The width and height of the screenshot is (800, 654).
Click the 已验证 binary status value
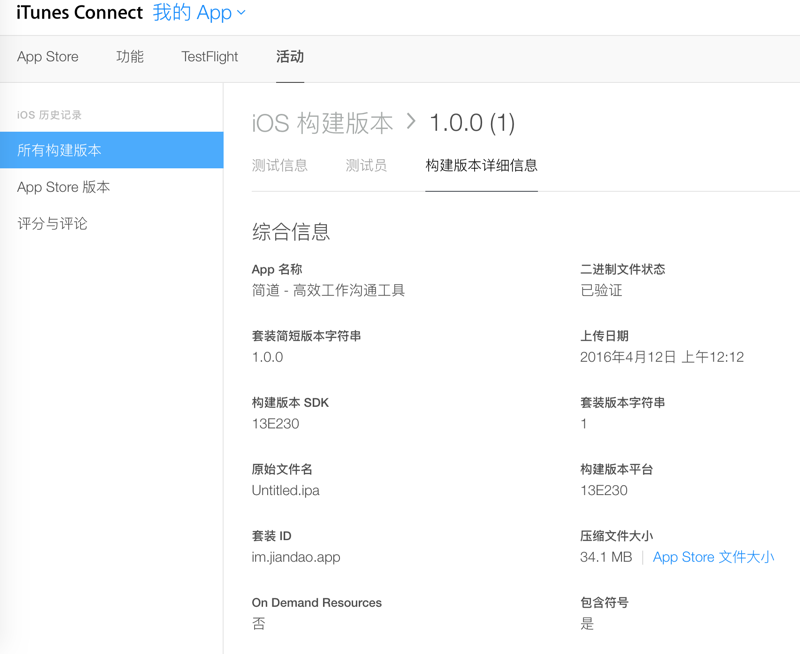click(602, 290)
